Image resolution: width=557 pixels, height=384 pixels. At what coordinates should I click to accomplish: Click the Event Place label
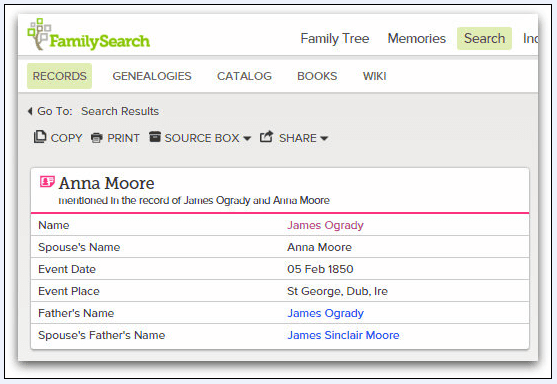69,291
